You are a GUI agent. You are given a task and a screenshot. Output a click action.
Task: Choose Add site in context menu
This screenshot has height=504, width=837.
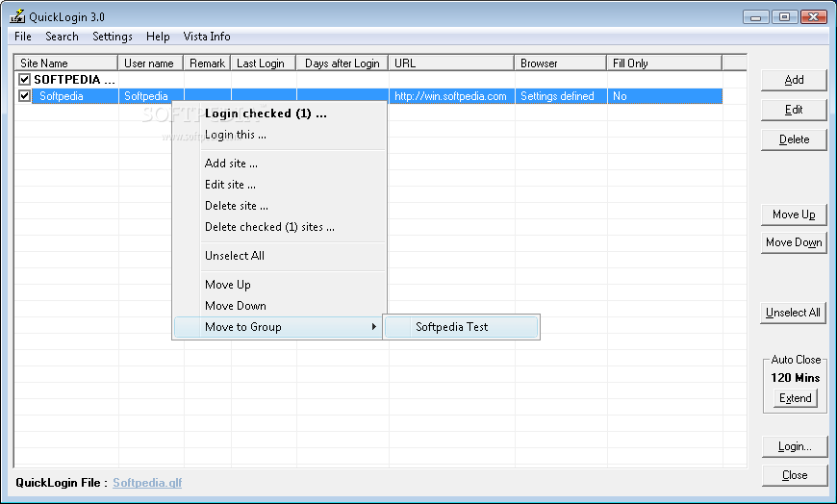pyautogui.click(x=279, y=164)
